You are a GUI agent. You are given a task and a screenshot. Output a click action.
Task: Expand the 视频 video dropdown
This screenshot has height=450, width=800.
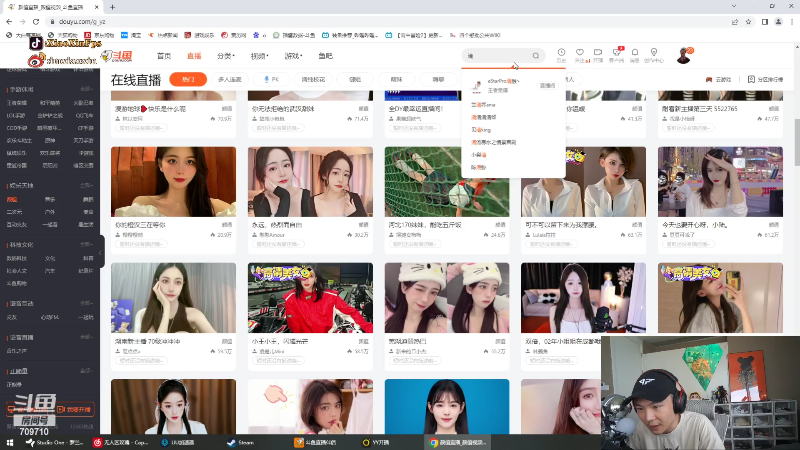pyautogui.click(x=259, y=56)
